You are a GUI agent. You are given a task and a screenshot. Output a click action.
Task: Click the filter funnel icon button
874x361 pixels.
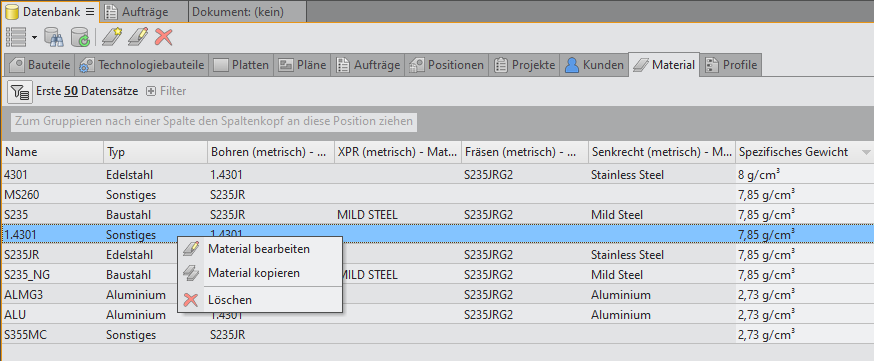click(20, 91)
